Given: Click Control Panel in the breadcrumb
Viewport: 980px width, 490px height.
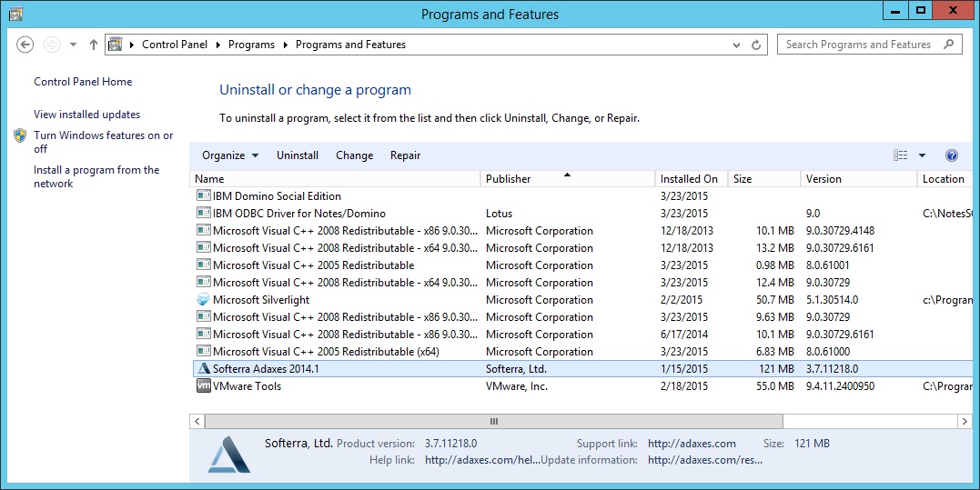Looking at the screenshot, I should (x=175, y=45).
